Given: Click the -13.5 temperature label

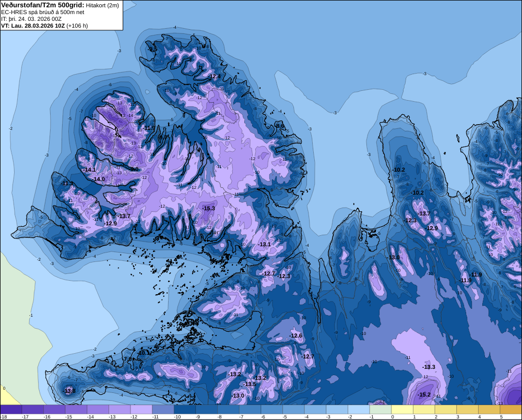Looking at the screenshot, I should [x=250, y=384].
